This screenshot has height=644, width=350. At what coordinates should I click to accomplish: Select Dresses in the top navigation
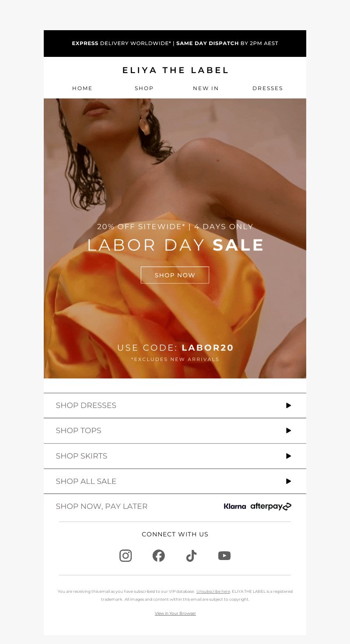click(x=268, y=88)
